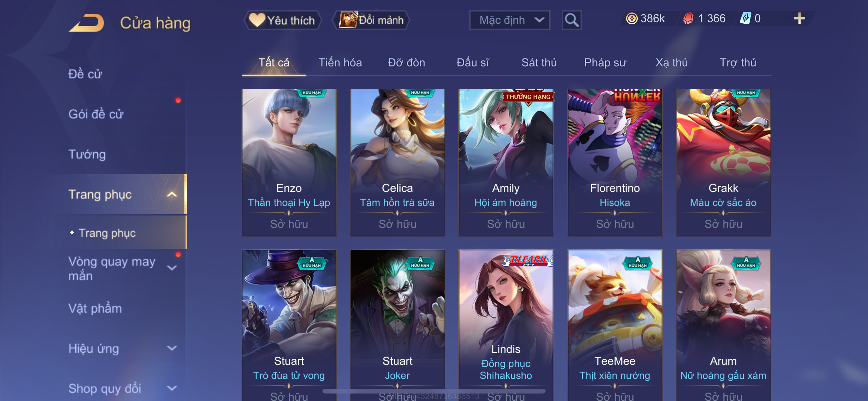Expand Vòng quay may mắn section

click(172, 268)
